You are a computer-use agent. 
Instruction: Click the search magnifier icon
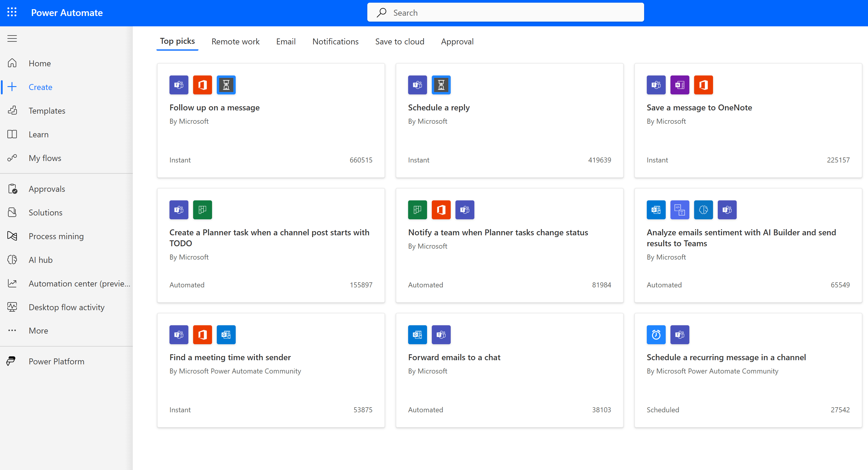pos(381,12)
